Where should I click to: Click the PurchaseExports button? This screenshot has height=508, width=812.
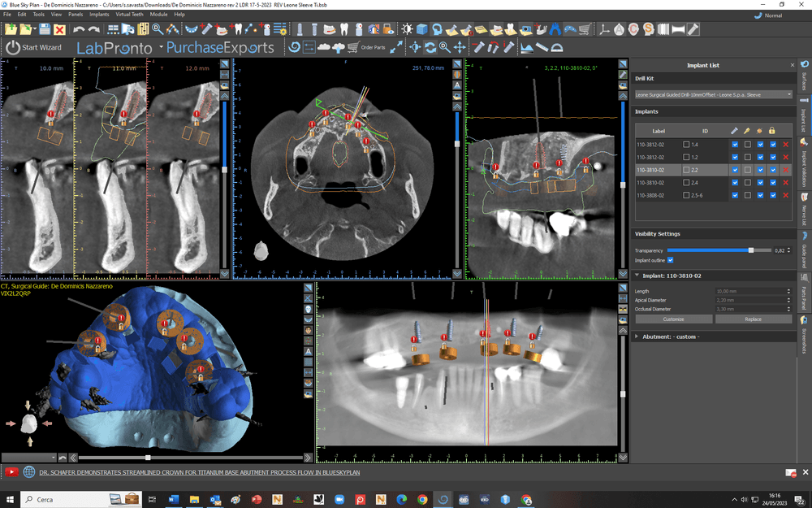[x=220, y=48]
